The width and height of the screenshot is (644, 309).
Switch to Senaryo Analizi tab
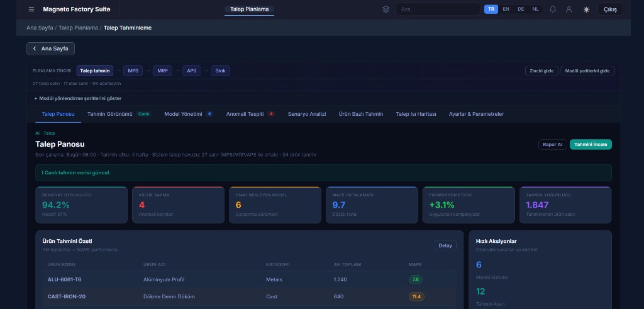(x=307, y=114)
